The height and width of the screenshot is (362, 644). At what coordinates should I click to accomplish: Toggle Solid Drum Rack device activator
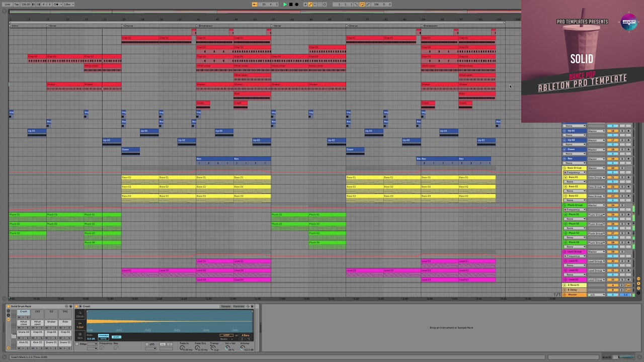pos(9,306)
